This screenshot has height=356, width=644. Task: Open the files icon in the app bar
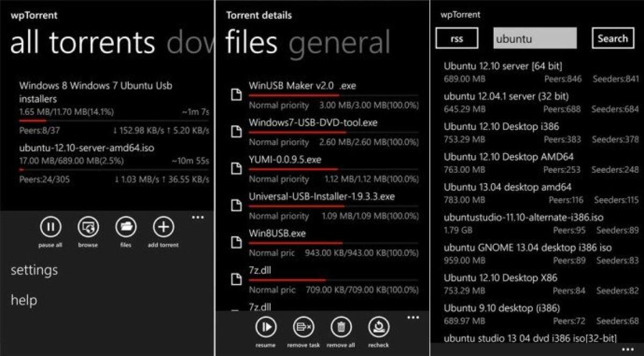126,227
